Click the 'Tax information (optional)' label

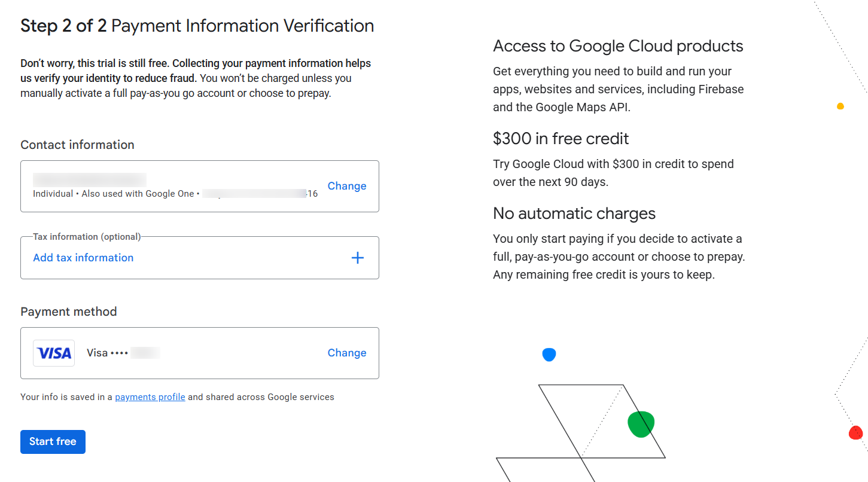(87, 237)
